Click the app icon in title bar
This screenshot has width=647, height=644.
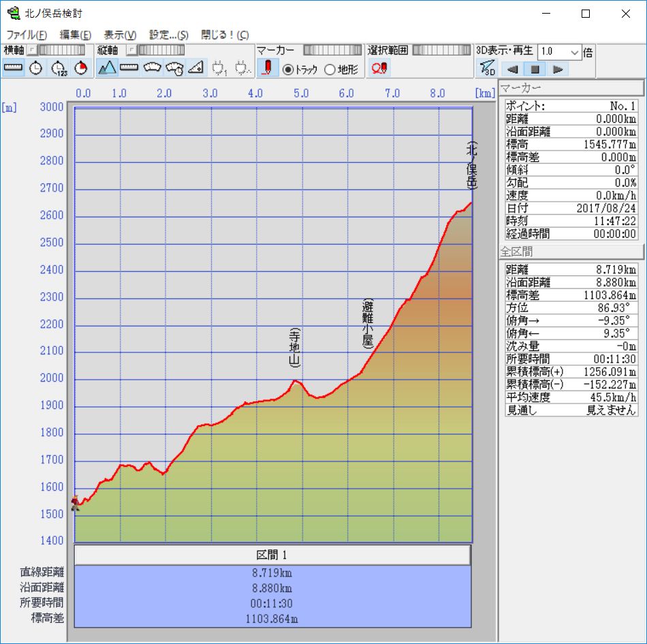tap(14, 13)
